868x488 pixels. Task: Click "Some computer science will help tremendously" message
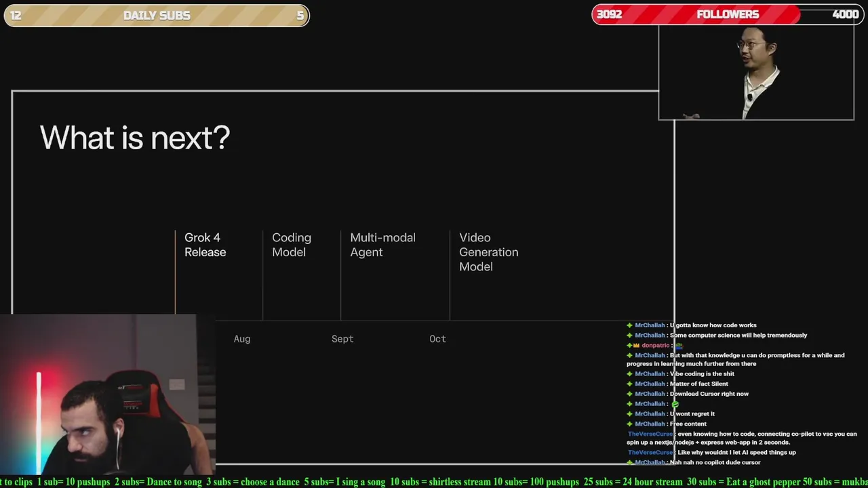click(738, 335)
